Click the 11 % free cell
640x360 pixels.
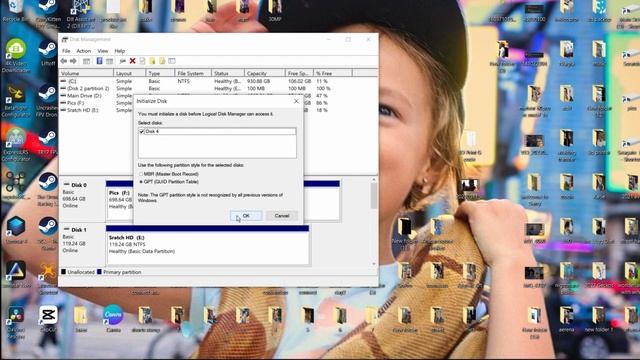[x=322, y=81]
